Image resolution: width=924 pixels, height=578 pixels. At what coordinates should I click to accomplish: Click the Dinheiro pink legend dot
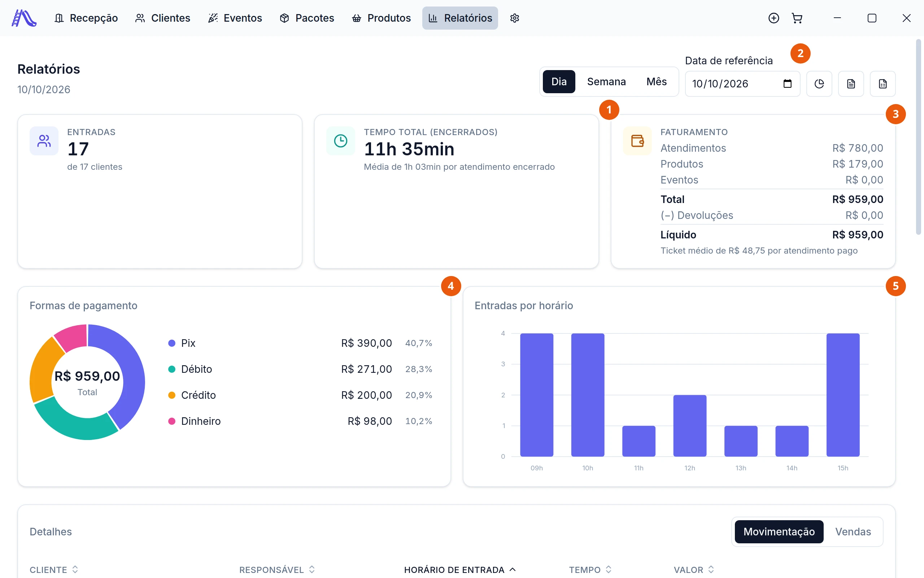(172, 421)
